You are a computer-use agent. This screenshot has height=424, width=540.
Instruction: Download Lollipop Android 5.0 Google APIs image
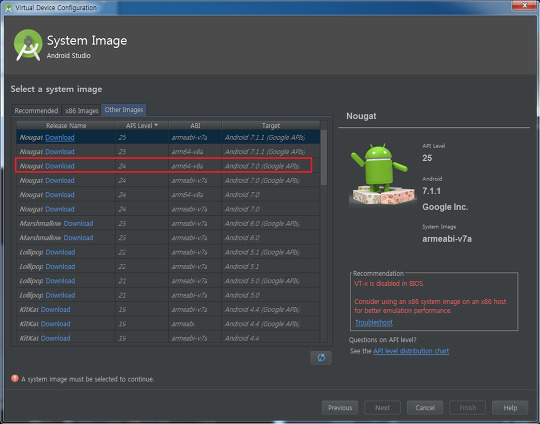pyautogui.click(x=60, y=281)
